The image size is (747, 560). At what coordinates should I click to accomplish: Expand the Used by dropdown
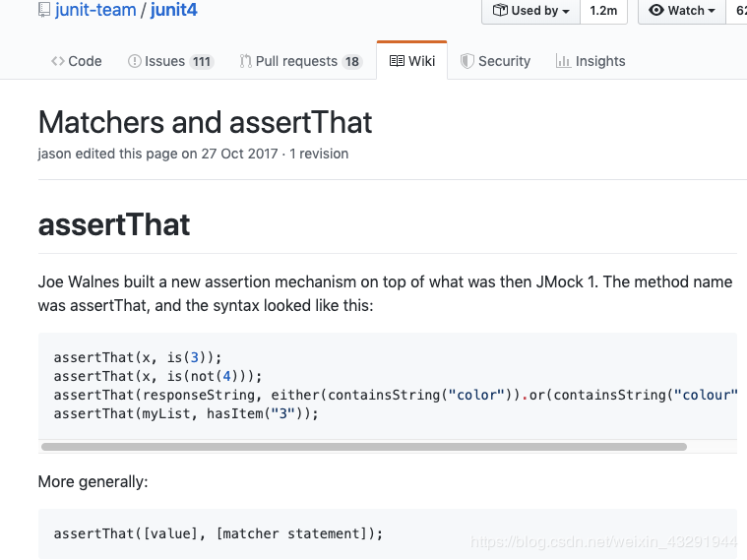pyautogui.click(x=530, y=11)
